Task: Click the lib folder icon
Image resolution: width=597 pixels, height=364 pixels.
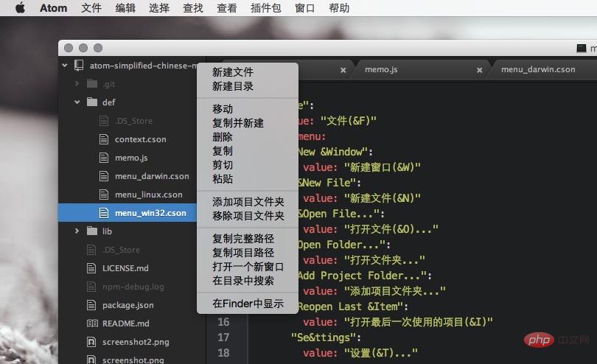Action: (91, 231)
